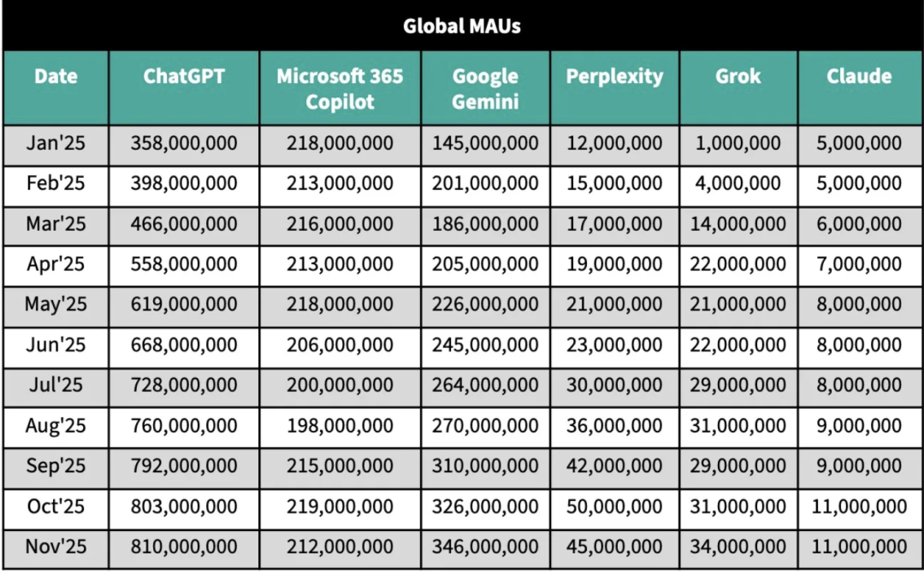Select the Perplexity column header
This screenshot has height=573, width=924.
coord(614,76)
